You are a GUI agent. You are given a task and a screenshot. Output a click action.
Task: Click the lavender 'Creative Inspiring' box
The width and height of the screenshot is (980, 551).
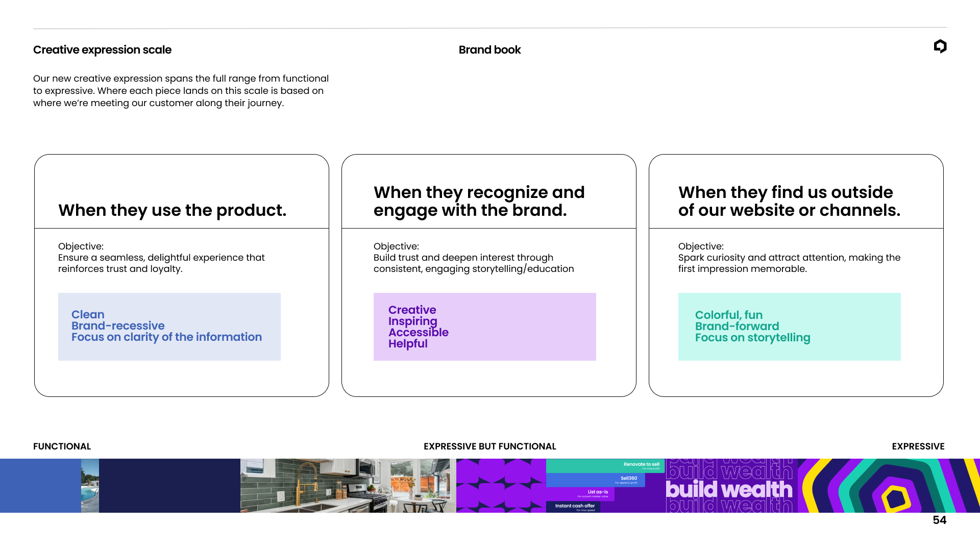pos(484,327)
